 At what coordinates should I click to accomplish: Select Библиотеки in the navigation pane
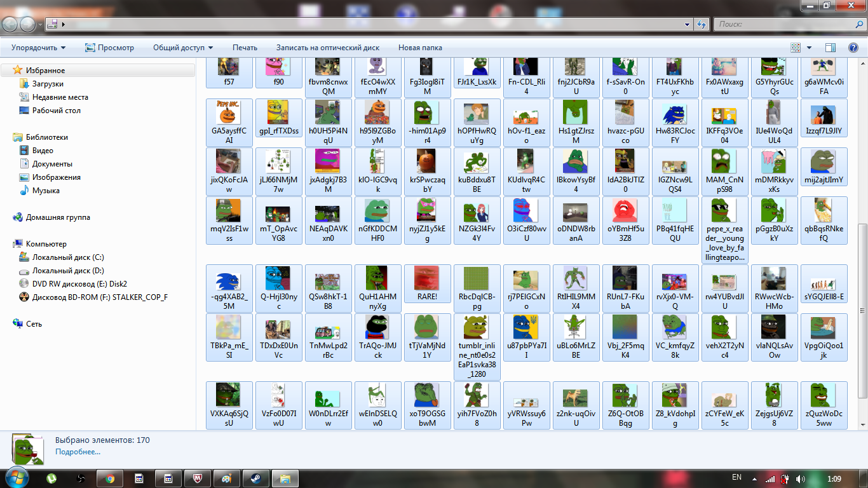point(46,137)
